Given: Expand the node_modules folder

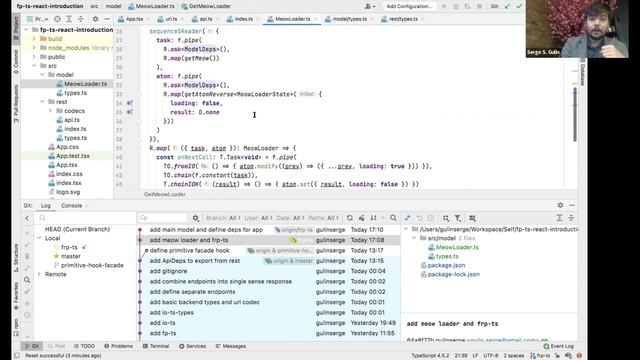Looking at the screenshot, I should (x=34, y=48).
